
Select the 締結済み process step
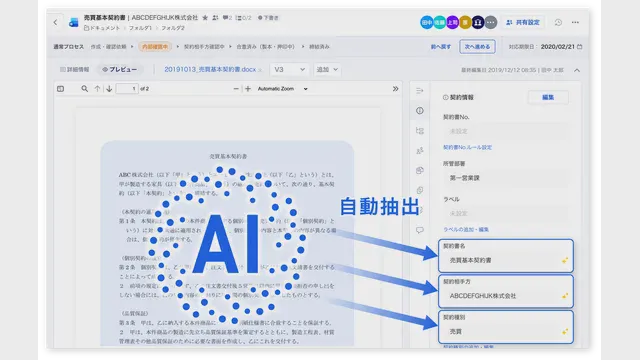[x=319, y=47]
